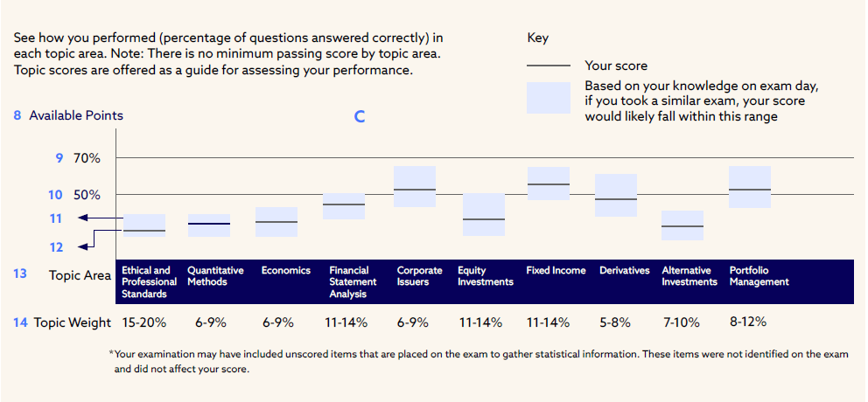Click the 70% axis label
The width and height of the screenshot is (868, 402).
tap(87, 158)
